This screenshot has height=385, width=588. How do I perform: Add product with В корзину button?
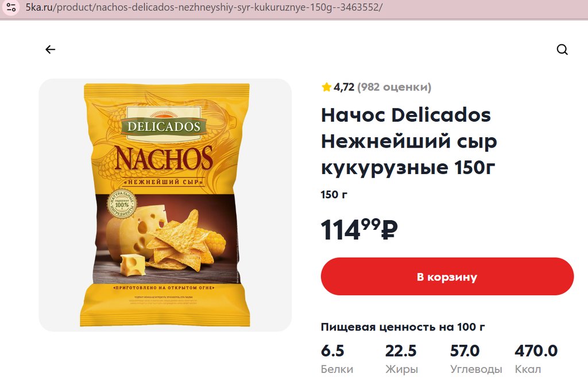coord(447,276)
